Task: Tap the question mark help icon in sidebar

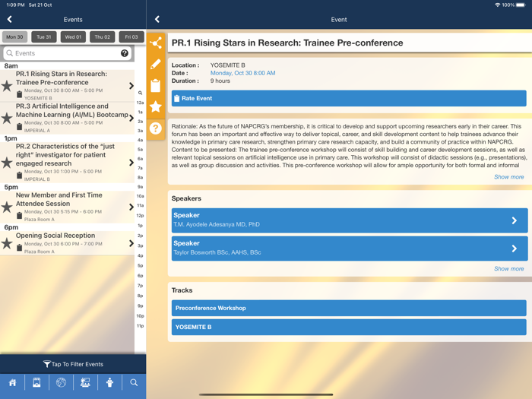Action: pyautogui.click(x=156, y=128)
